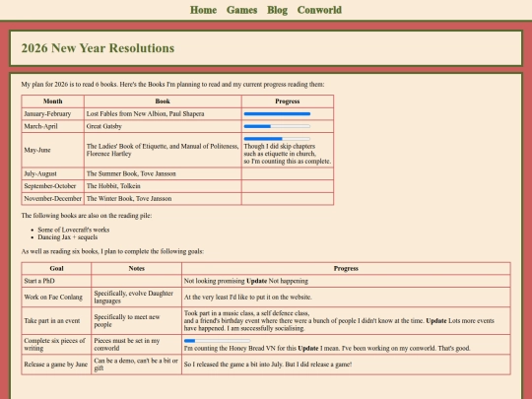The height and width of the screenshot is (399, 532).
Task: Click the released the game into July text
Action: (x=268, y=365)
